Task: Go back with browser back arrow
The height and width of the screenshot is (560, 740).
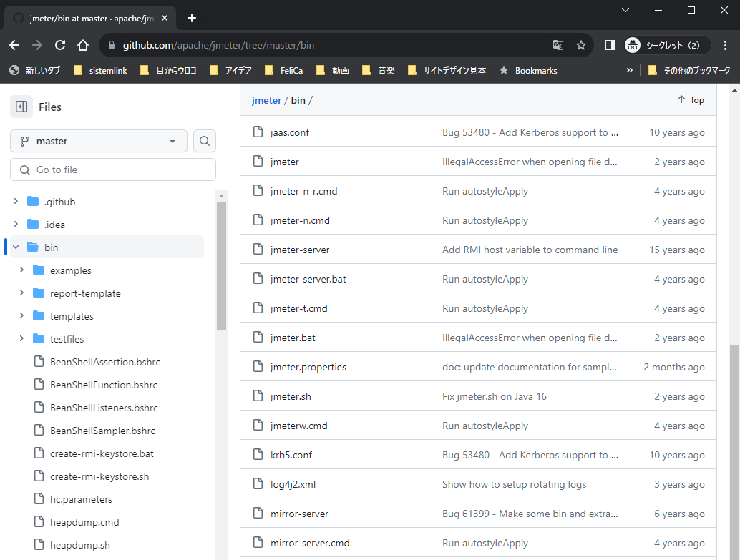Action: [14, 45]
